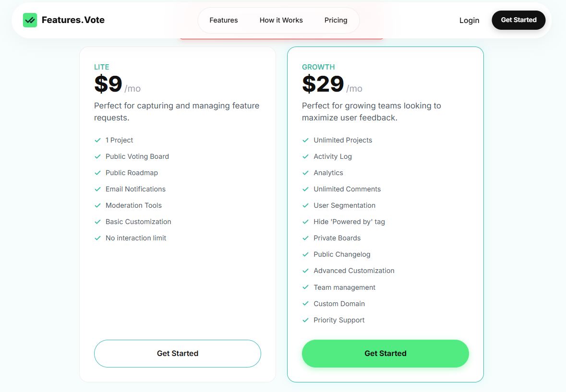Select the checkmark beside 'Email Notifications'
The height and width of the screenshot is (392, 566).
click(x=97, y=189)
